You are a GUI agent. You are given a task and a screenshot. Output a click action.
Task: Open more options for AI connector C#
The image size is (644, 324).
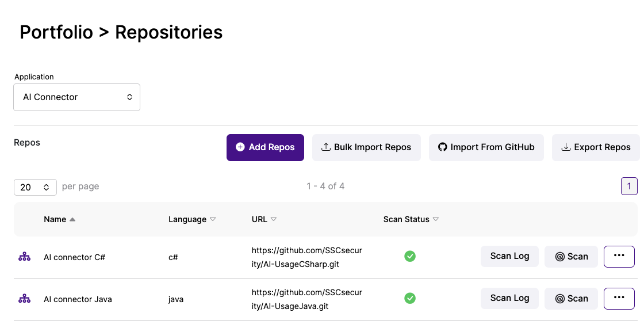click(x=619, y=256)
